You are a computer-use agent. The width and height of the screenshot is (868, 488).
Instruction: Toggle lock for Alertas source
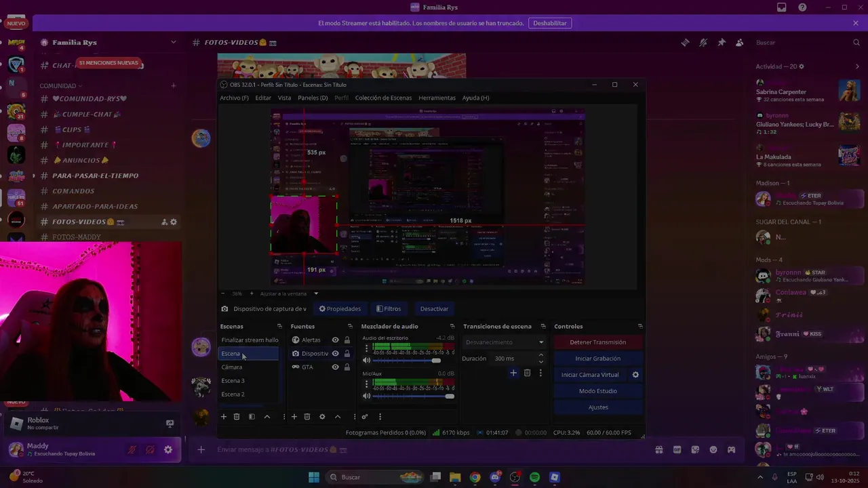point(347,340)
